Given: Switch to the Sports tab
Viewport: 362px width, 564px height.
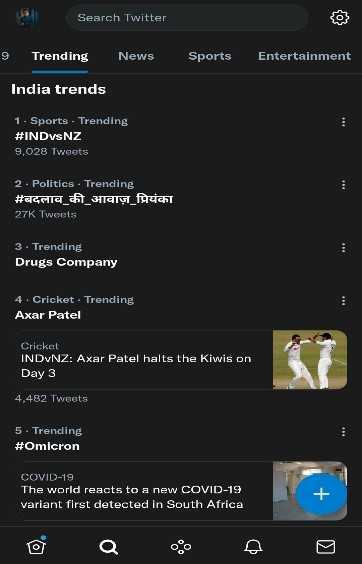Looking at the screenshot, I should point(210,56).
